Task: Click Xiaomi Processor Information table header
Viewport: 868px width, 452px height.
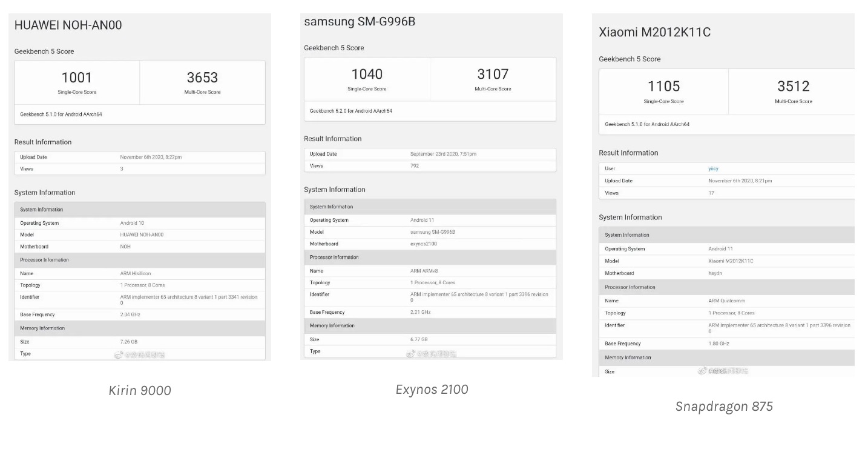Action: coord(727,287)
